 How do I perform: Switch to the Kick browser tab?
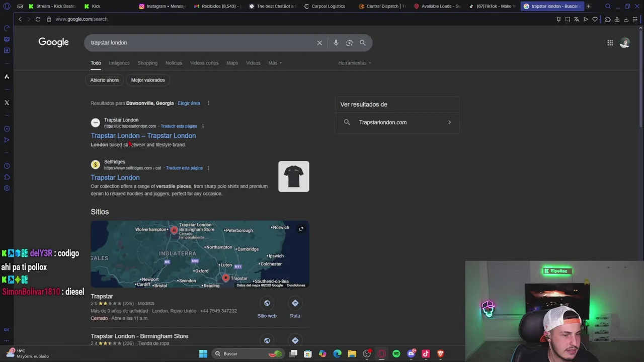[96, 6]
